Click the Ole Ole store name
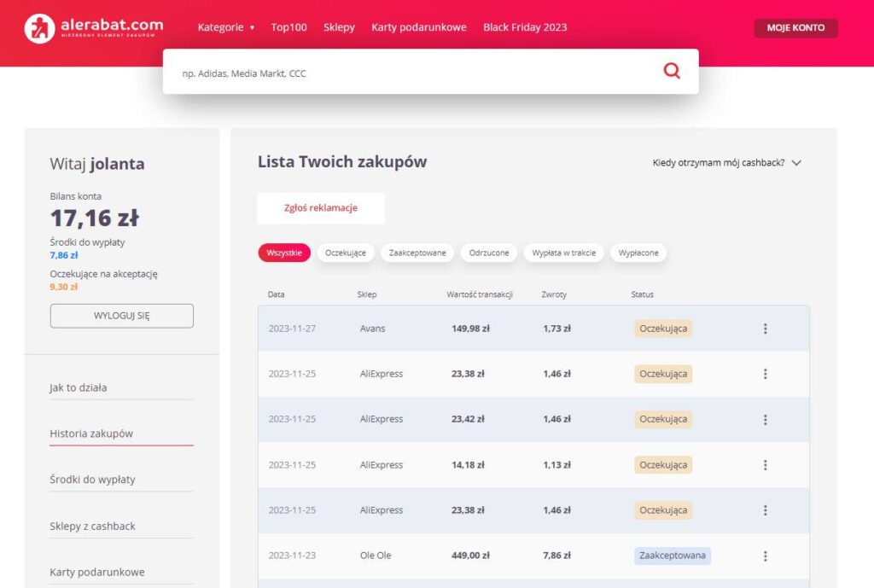This screenshot has width=874, height=588. coord(376,556)
